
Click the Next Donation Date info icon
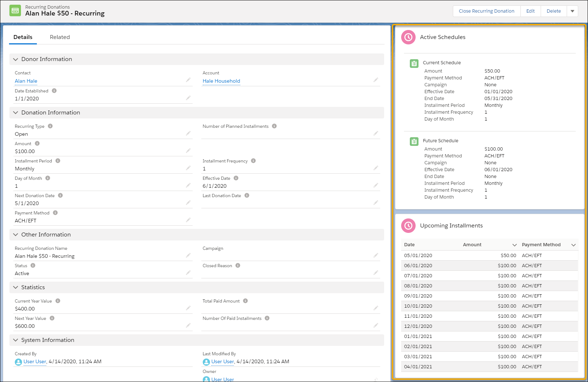[x=60, y=195]
